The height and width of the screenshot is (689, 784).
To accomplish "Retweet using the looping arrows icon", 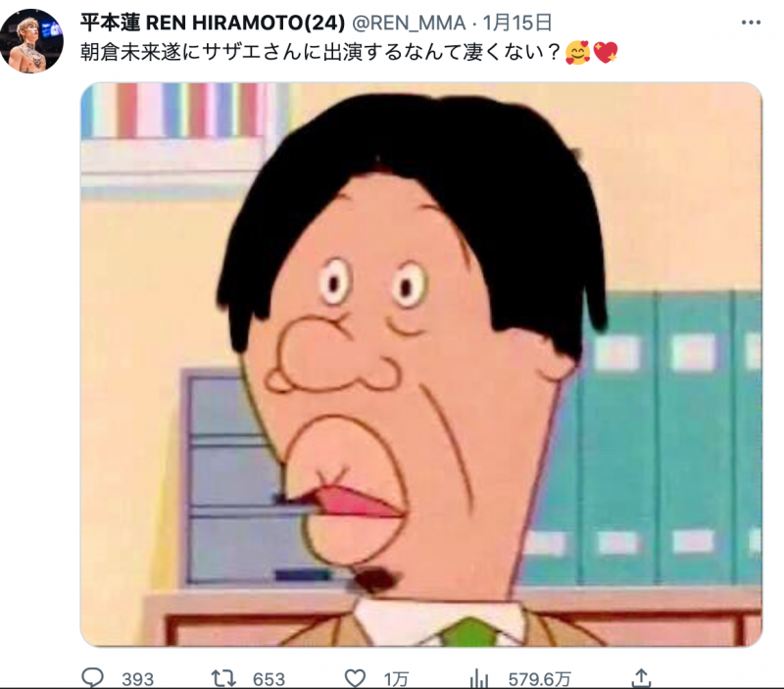I will pyautogui.click(x=223, y=678).
